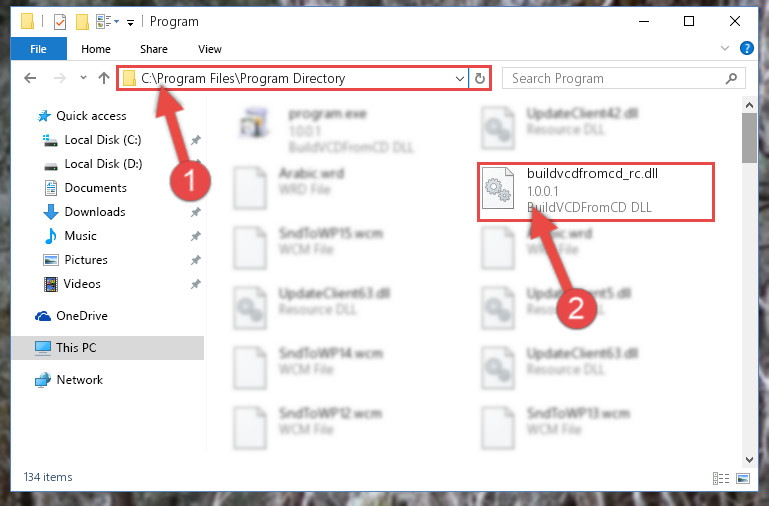Navigate up one folder level
The height and width of the screenshot is (506, 769).
(x=103, y=78)
